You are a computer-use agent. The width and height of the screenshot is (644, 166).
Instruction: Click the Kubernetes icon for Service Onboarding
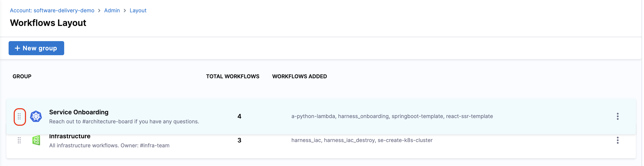tap(36, 116)
